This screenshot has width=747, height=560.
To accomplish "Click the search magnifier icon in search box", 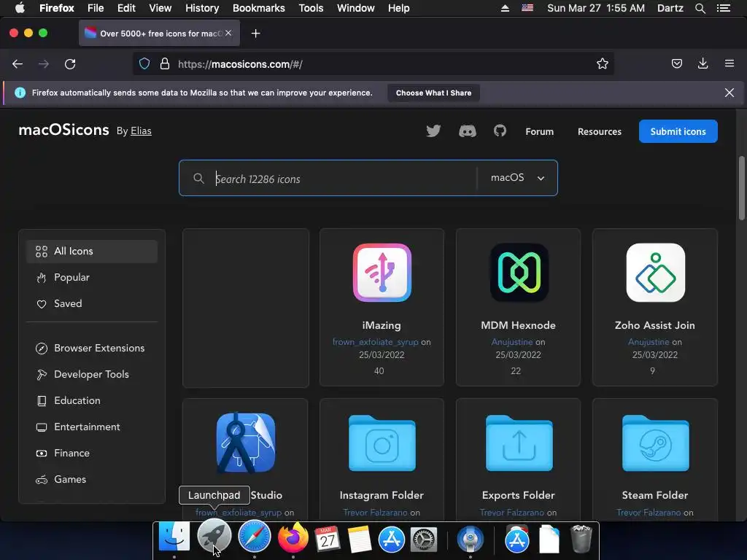I will coord(198,178).
